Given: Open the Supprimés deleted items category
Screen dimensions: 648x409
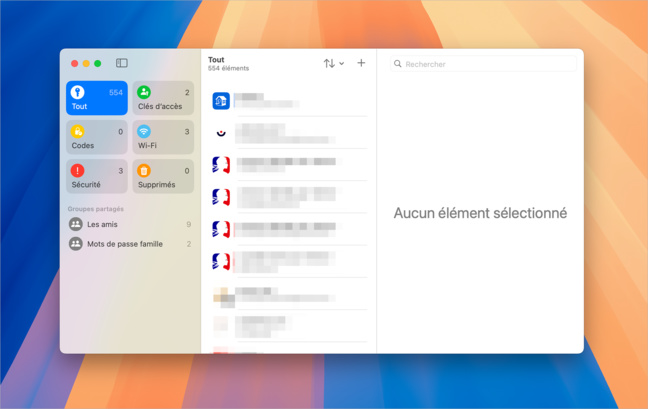Looking at the screenshot, I should coord(163,177).
